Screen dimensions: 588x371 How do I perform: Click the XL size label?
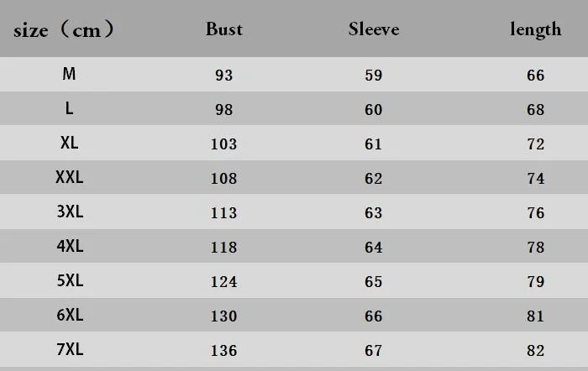(x=70, y=143)
